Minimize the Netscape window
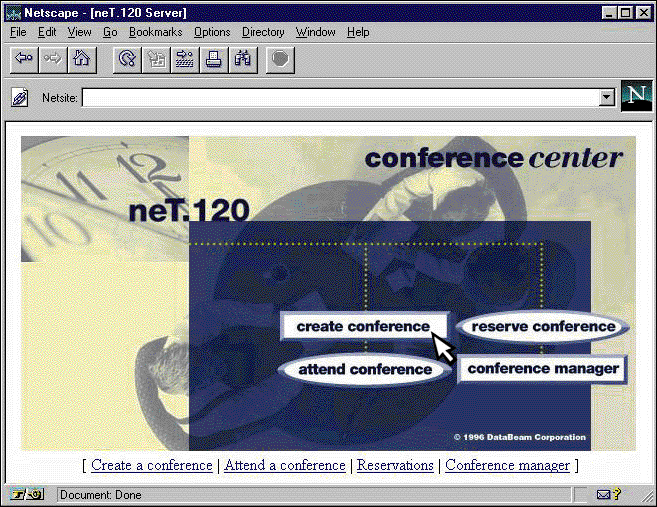Image resolution: width=657 pixels, height=507 pixels. (x=609, y=13)
